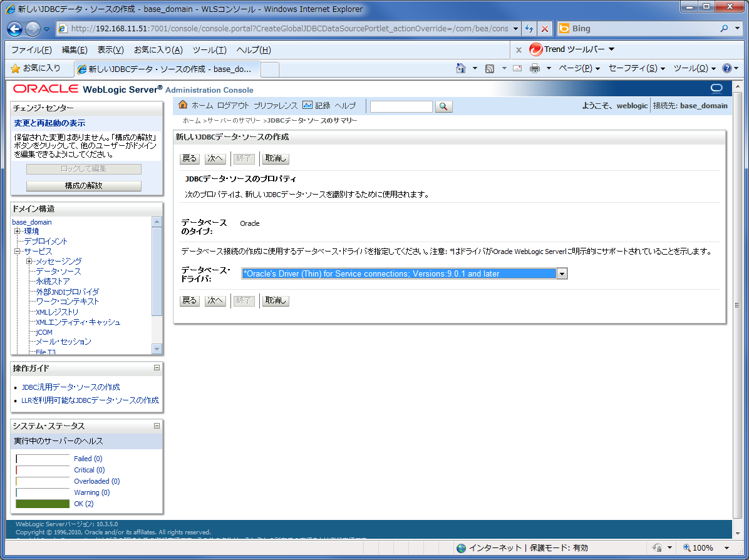Open the Trend ツールバー dropdown
The image size is (749, 560).
pyautogui.click(x=611, y=49)
